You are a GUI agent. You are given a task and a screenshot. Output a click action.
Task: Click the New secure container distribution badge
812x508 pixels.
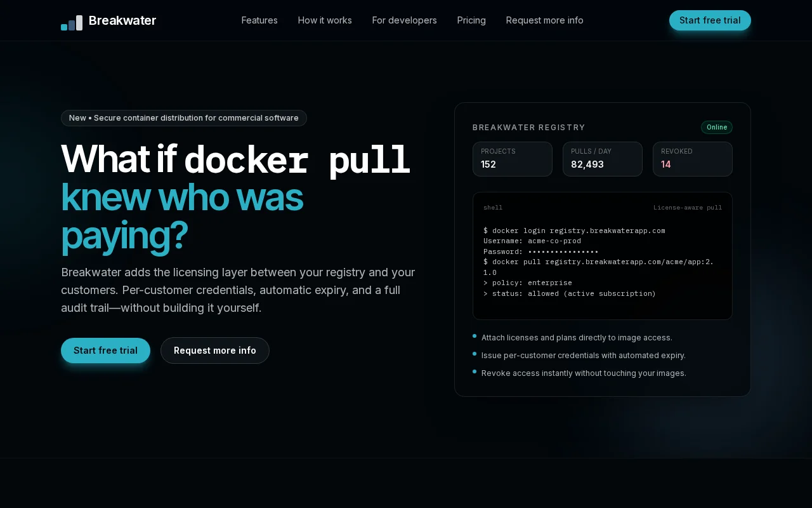(184, 118)
